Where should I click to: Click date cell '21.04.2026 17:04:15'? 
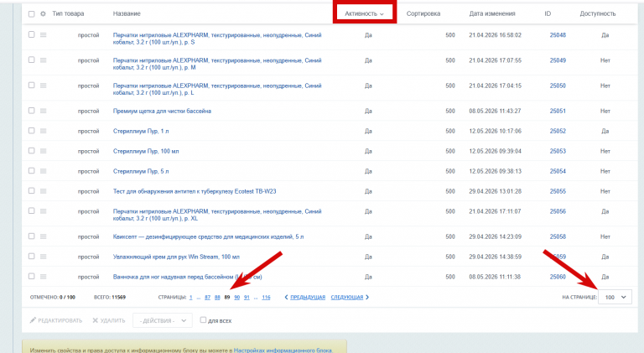(496, 86)
